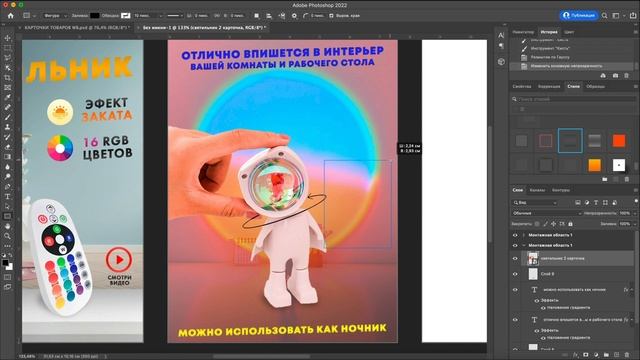Select the Crop tool

pos(7,78)
